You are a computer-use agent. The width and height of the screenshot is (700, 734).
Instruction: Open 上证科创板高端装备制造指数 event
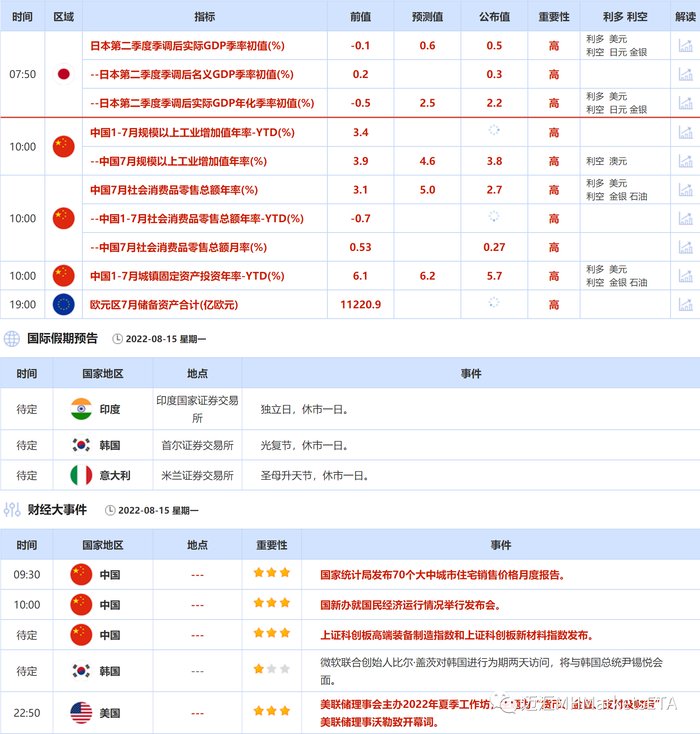(457, 635)
